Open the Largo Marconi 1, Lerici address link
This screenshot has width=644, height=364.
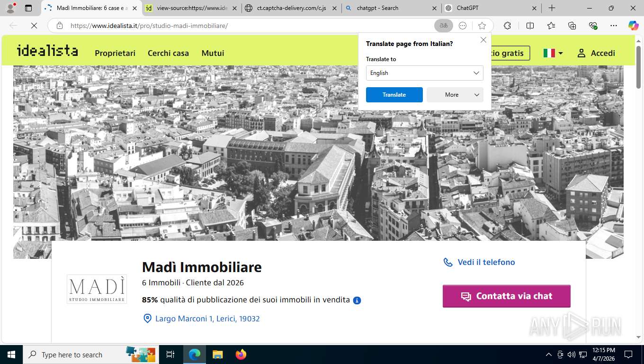click(207, 318)
